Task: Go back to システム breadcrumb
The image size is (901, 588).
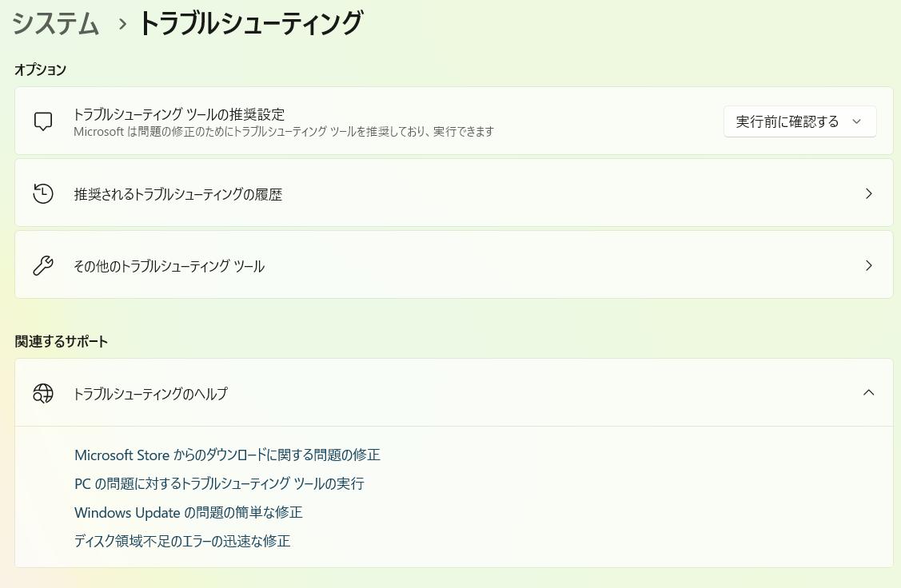Action: click(55, 23)
